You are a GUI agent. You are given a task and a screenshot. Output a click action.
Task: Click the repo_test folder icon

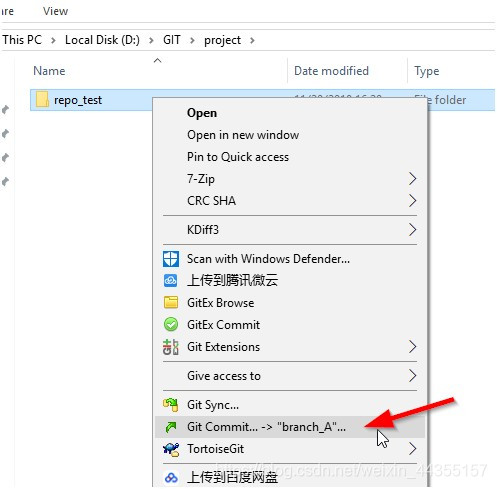pos(42,100)
